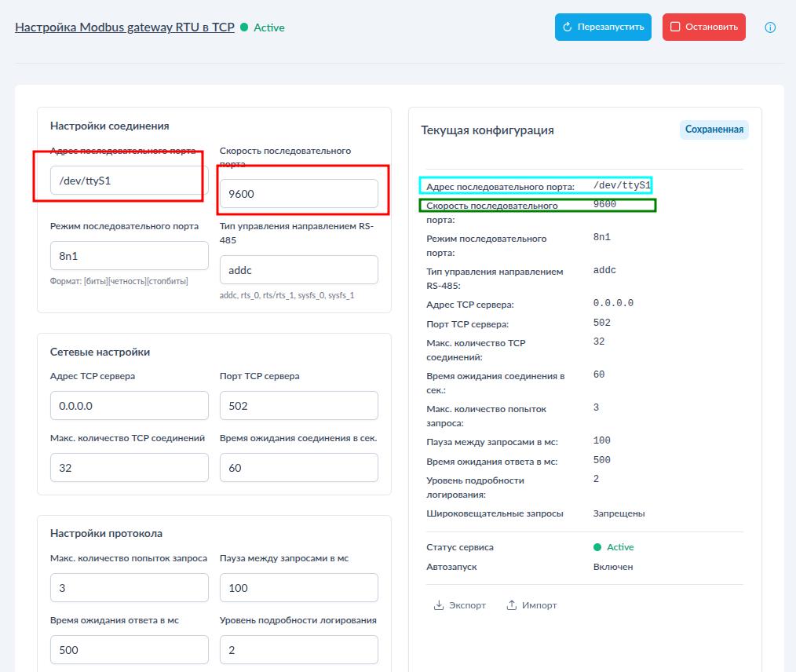Select the 500 response timeout input field
Viewport: 796px width, 672px height.
tap(129, 649)
